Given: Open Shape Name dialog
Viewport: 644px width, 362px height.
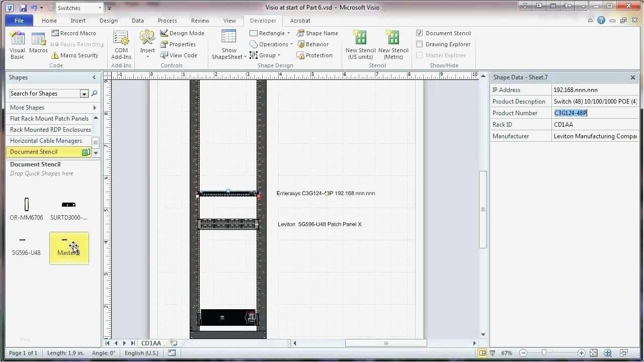Looking at the screenshot, I should [317, 33].
